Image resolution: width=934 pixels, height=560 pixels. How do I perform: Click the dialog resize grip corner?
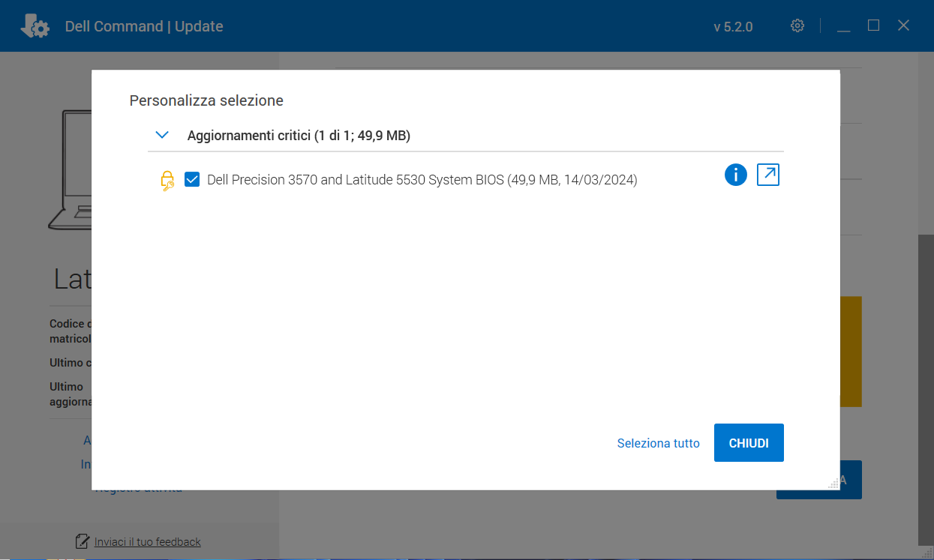833,484
